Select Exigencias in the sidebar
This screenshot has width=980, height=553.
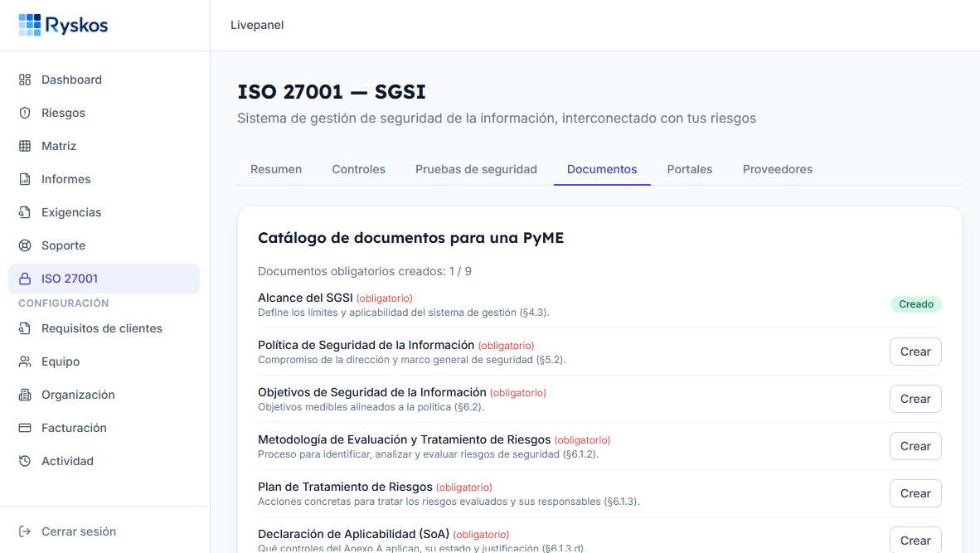104,211
